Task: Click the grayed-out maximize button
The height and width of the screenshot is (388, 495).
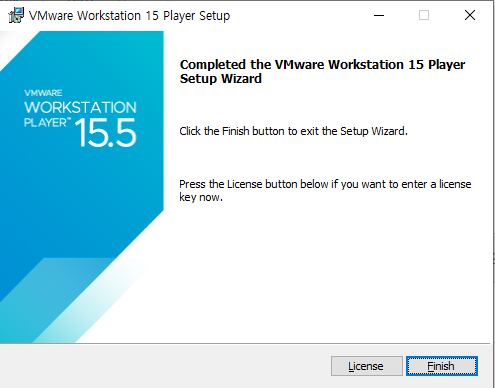Action: coord(424,15)
